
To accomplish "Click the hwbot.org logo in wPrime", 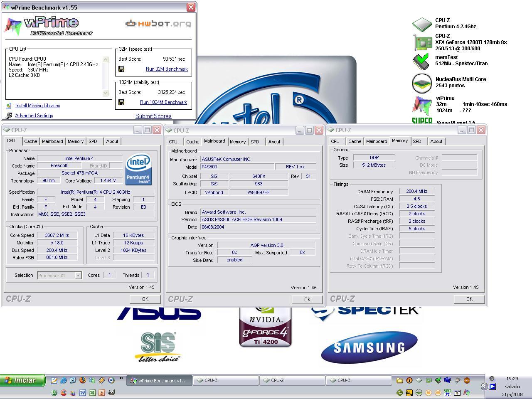I will (158, 23).
